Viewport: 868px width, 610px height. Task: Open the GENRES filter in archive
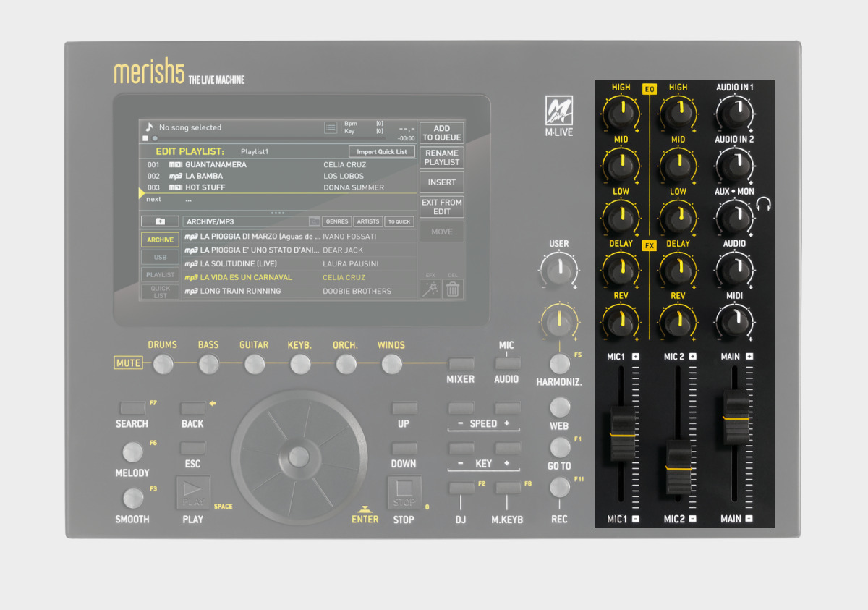(x=337, y=221)
